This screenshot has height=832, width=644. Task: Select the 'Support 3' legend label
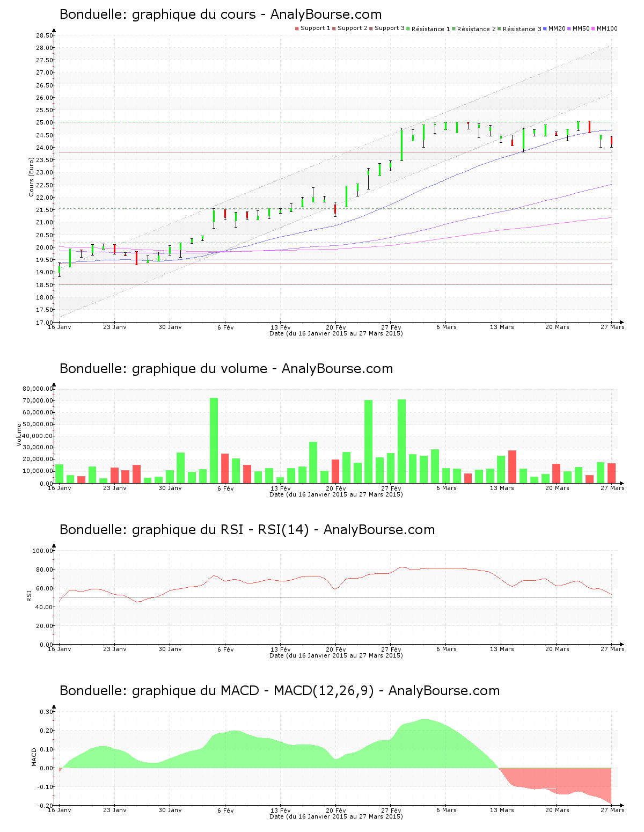tap(390, 28)
